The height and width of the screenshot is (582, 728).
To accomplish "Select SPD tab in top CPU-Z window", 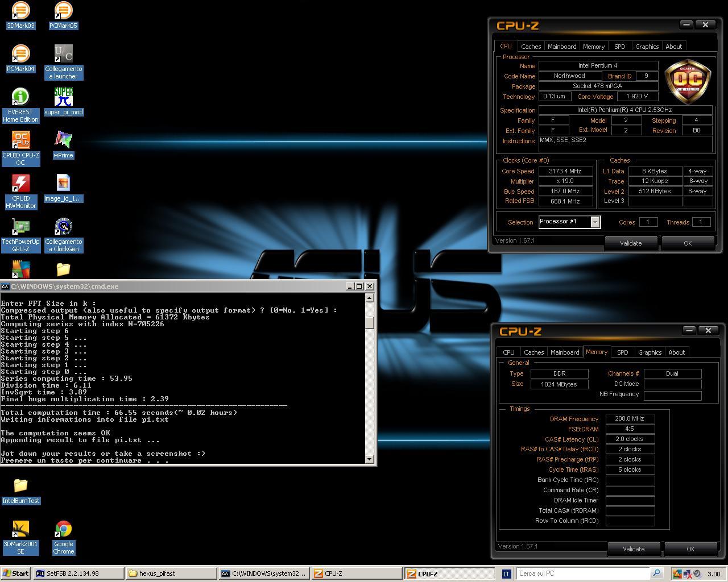I will click(x=620, y=47).
